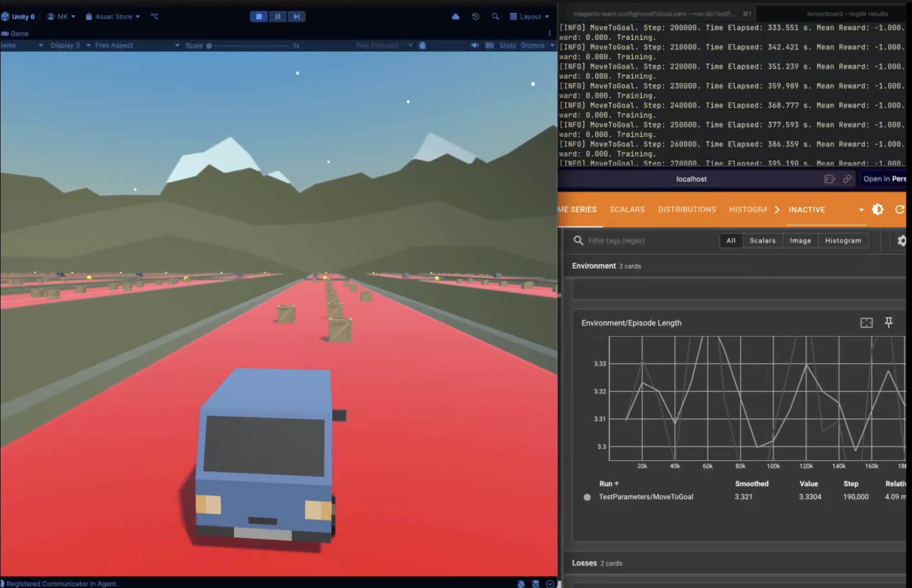Viewport: 912px width, 588px height.
Task: Step forward one frame in Unity
Action: pos(296,16)
